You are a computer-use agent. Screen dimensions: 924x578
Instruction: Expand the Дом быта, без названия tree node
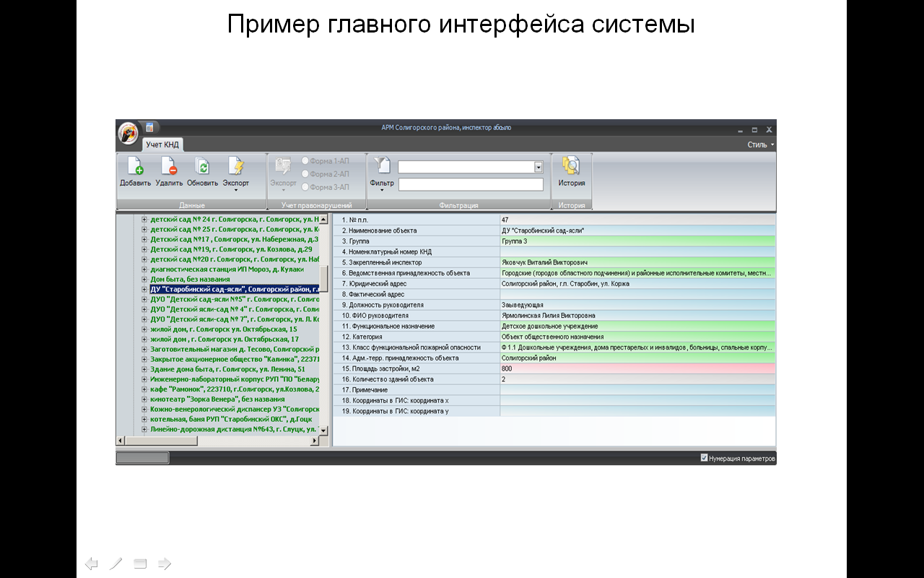144,279
